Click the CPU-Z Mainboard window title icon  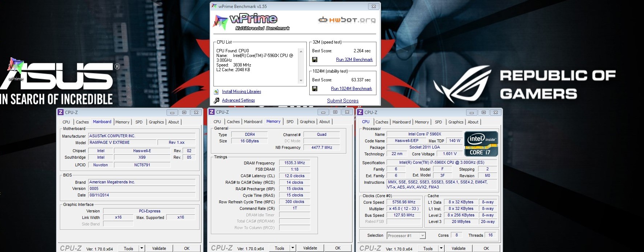pyautogui.click(x=61, y=112)
